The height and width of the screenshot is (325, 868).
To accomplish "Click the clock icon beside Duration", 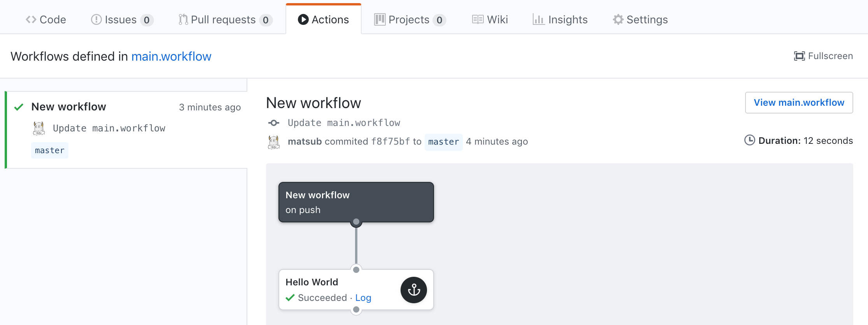I will tap(749, 140).
